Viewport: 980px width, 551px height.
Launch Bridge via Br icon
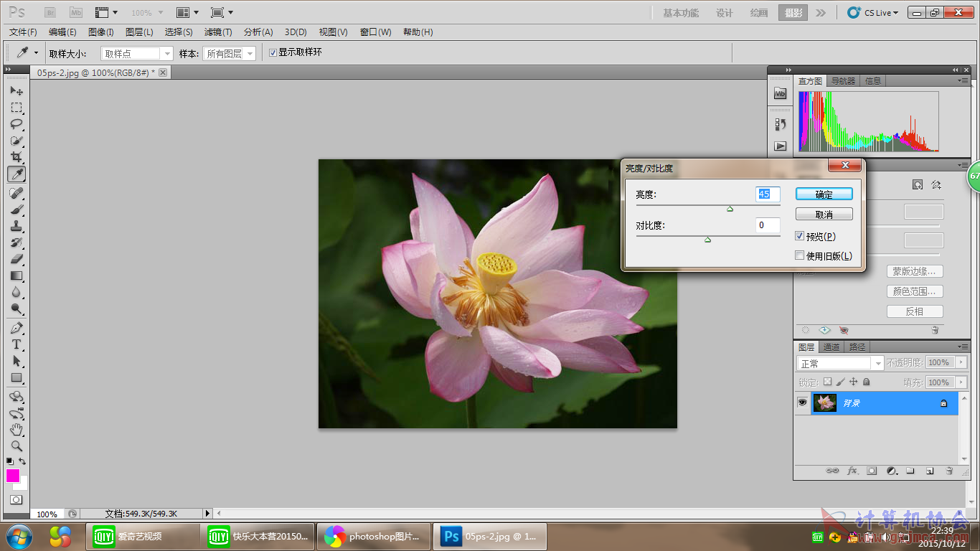coord(50,12)
